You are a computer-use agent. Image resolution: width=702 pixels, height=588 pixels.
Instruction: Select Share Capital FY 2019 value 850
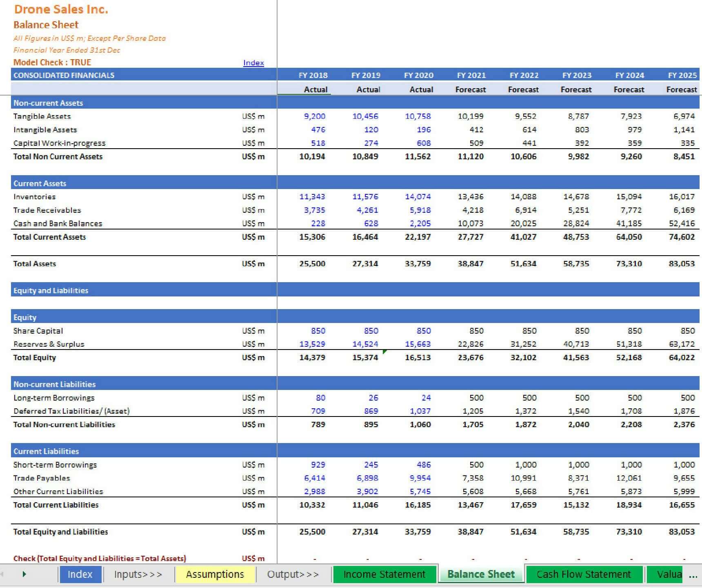point(371,331)
